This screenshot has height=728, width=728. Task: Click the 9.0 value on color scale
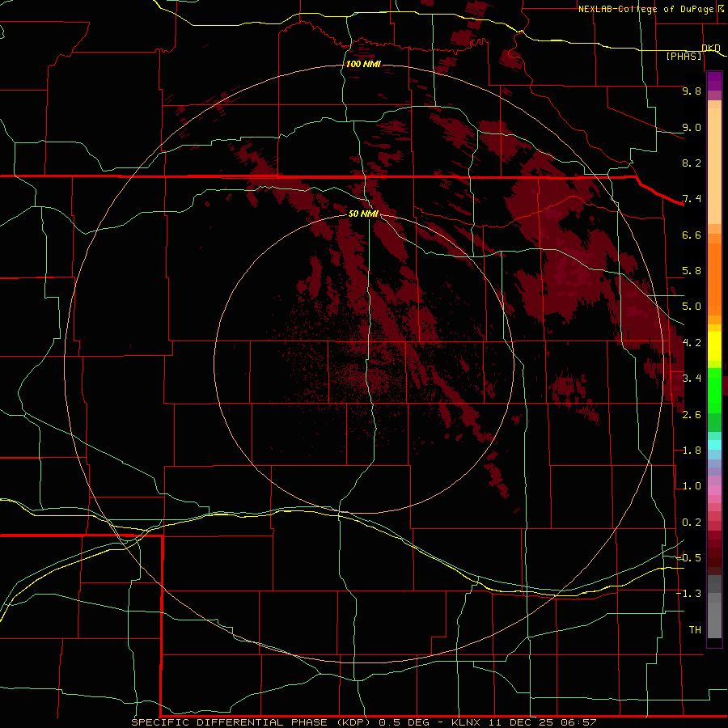coord(692,127)
